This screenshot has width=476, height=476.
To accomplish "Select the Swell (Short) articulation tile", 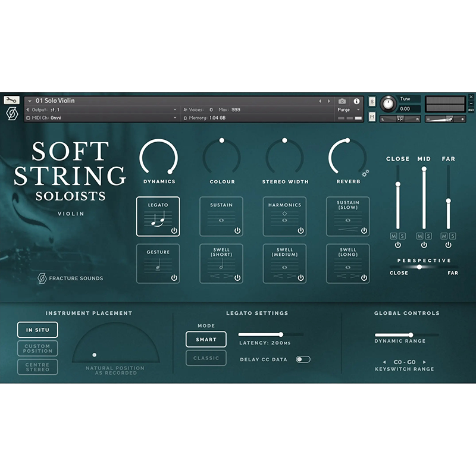I will click(221, 264).
